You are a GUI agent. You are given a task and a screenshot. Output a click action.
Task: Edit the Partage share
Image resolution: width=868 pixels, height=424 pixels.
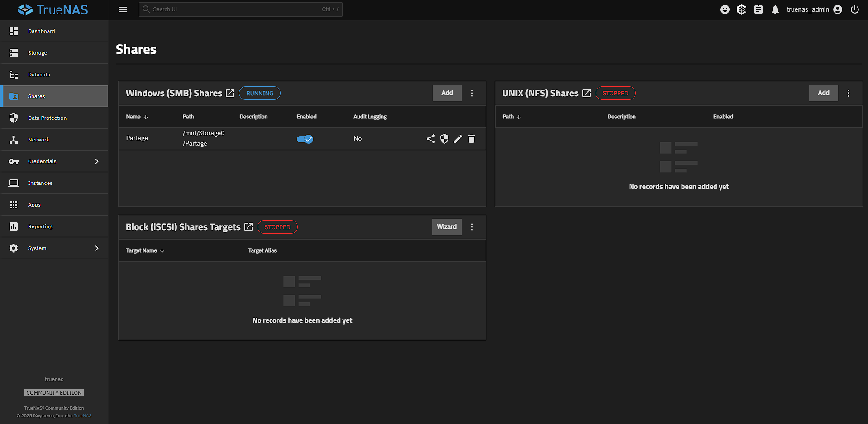point(458,139)
